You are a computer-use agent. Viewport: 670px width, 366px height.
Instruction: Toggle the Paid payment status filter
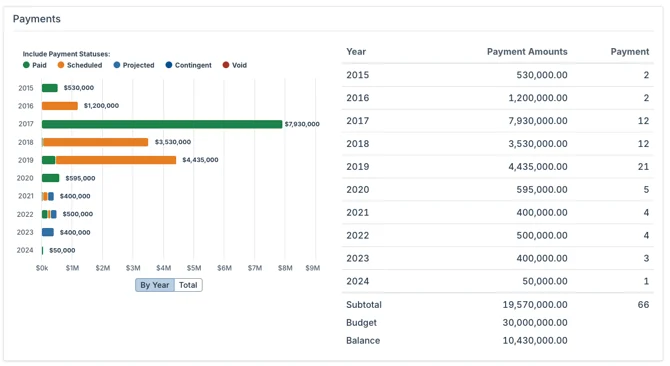click(x=35, y=65)
